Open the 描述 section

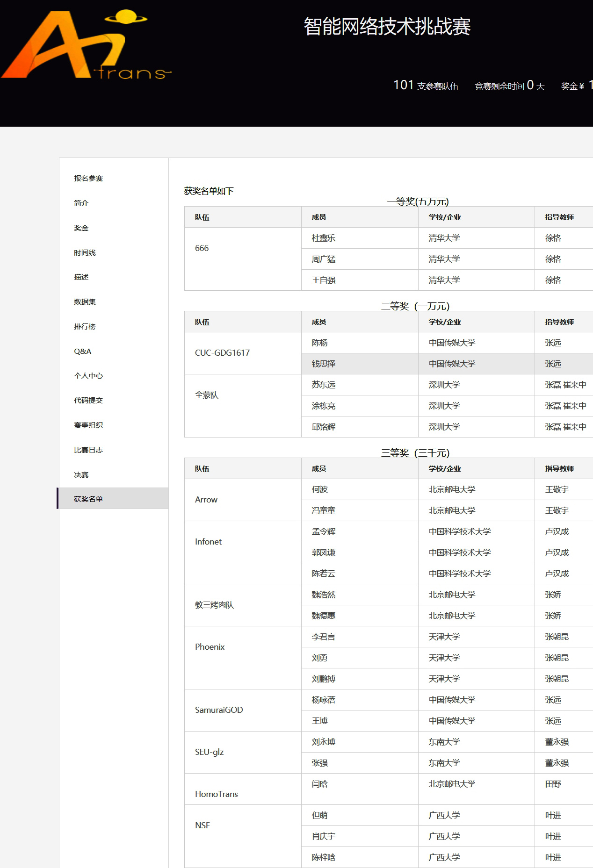[x=81, y=277]
